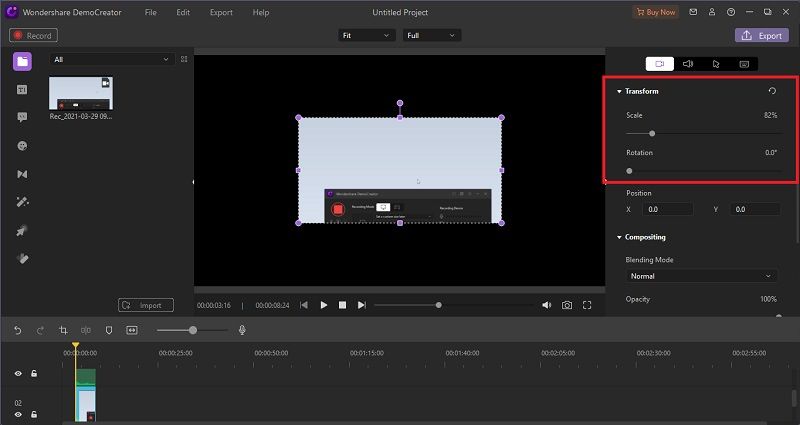Open the Stickers panel icon
The image size is (800, 425).
(22, 146)
